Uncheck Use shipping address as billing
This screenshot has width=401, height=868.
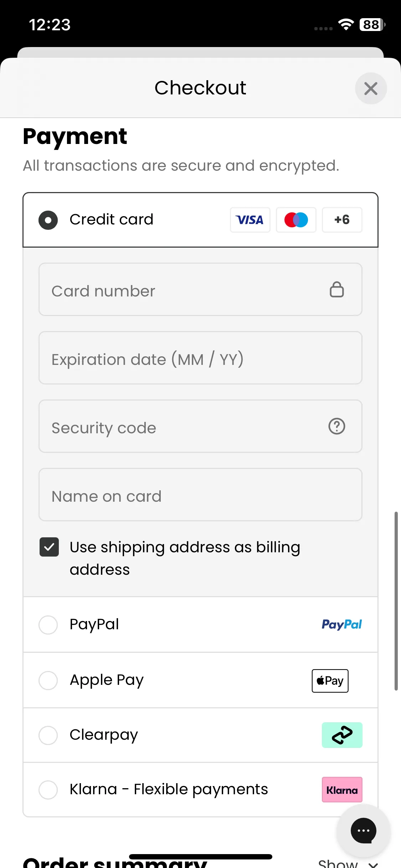[x=49, y=547]
